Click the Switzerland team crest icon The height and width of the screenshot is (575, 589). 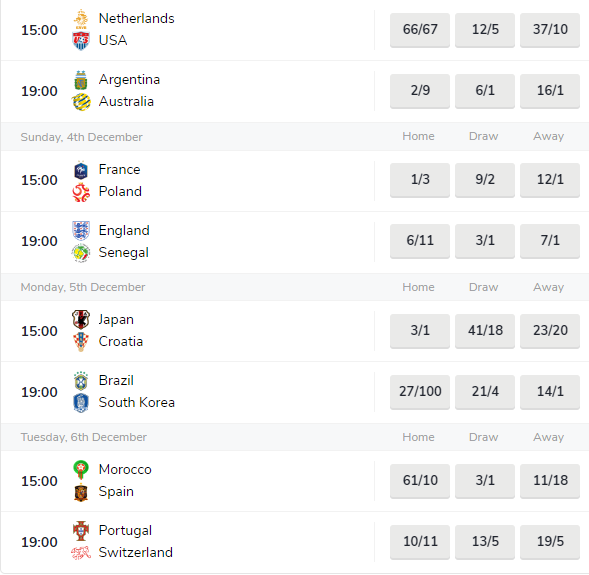click(x=81, y=553)
